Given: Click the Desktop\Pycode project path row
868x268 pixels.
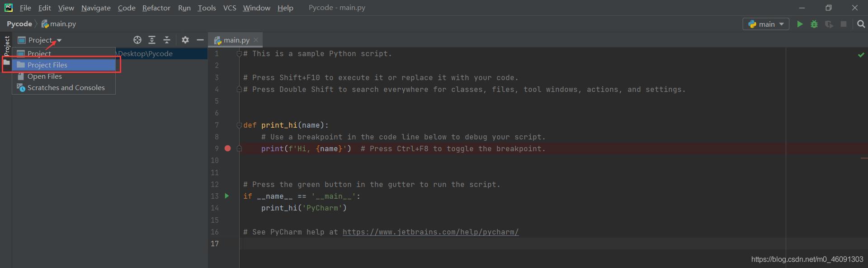Looking at the screenshot, I should pyautogui.click(x=161, y=53).
